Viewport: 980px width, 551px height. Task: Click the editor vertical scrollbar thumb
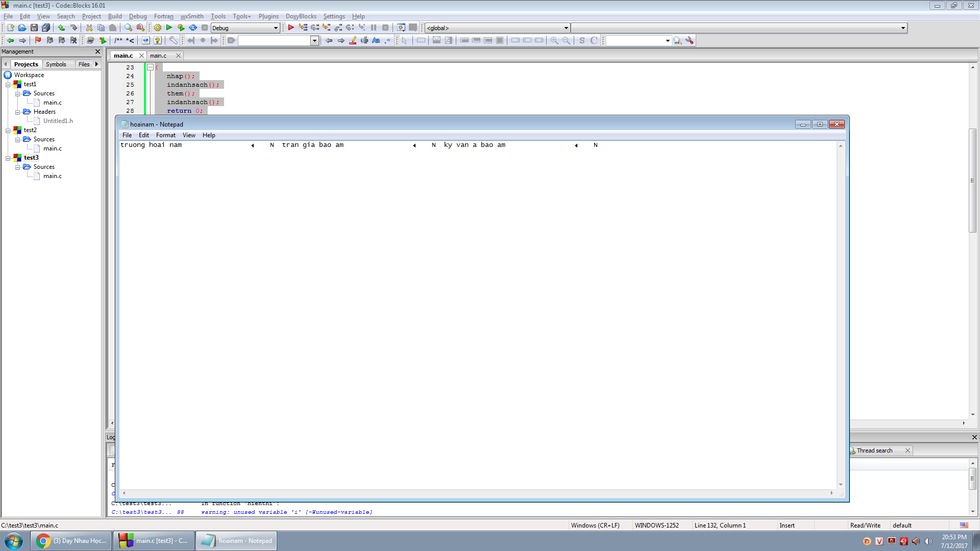pos(972,180)
